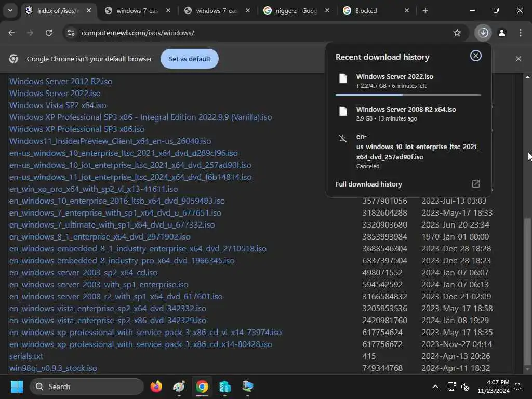
Task: Click the Windows Server 2022 download progress bar
Action: (408, 95)
